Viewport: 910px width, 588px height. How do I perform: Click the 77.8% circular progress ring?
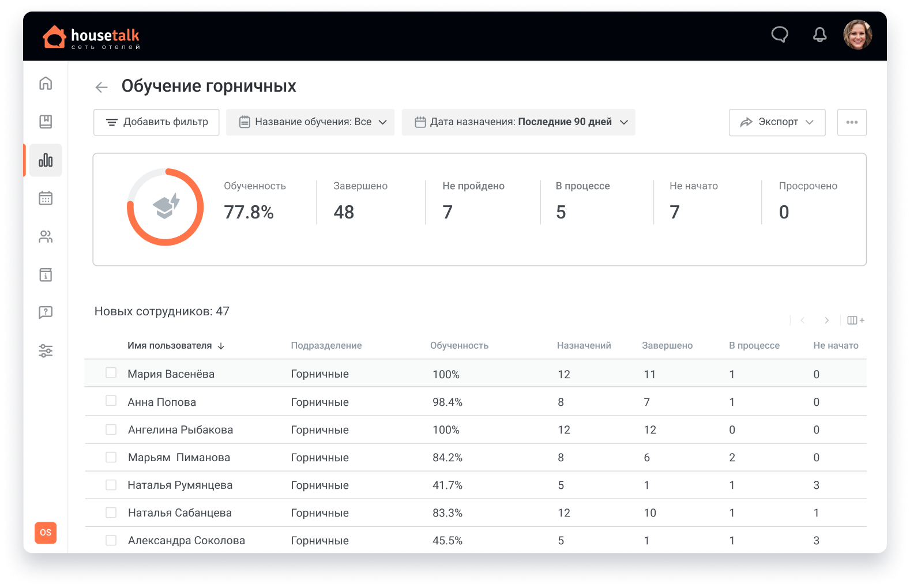(166, 207)
